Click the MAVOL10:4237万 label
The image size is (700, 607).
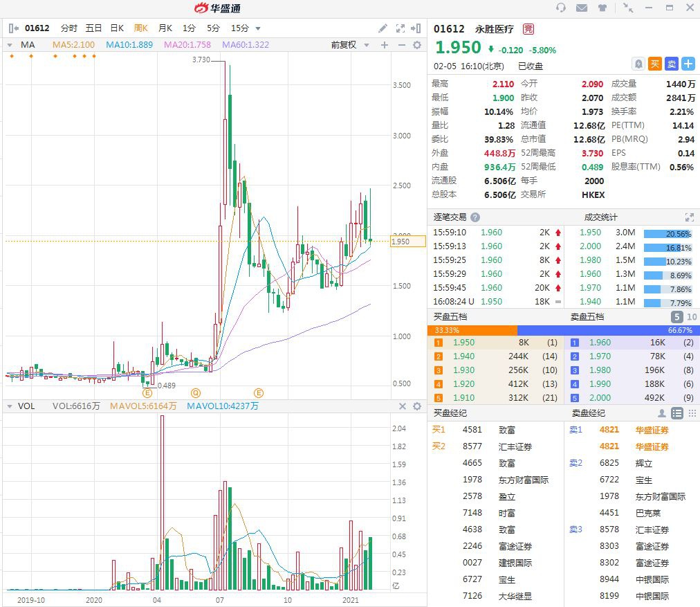pyautogui.click(x=222, y=406)
